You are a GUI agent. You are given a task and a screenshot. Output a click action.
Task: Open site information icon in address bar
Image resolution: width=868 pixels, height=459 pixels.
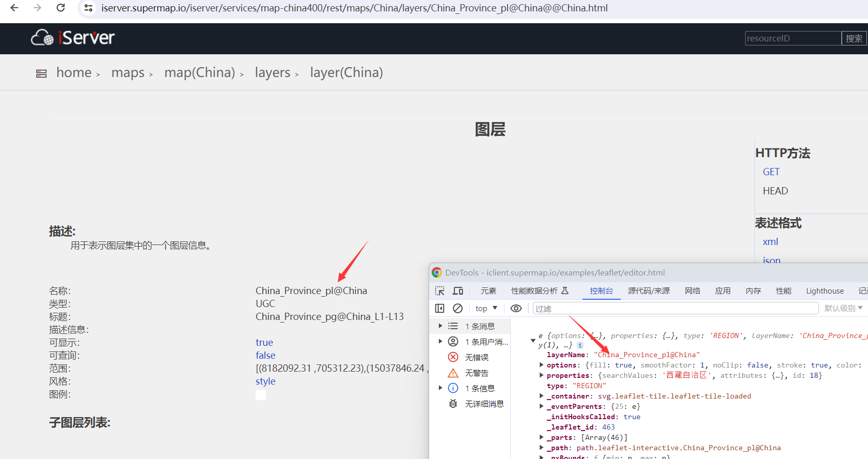[88, 8]
